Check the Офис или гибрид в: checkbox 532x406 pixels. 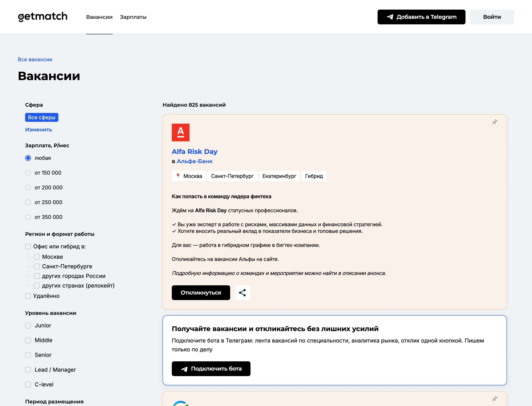pyautogui.click(x=28, y=247)
